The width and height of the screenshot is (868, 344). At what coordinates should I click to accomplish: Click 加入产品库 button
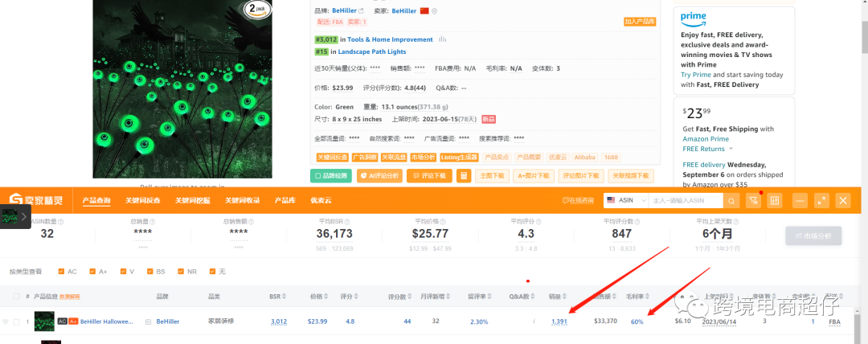coord(640,22)
